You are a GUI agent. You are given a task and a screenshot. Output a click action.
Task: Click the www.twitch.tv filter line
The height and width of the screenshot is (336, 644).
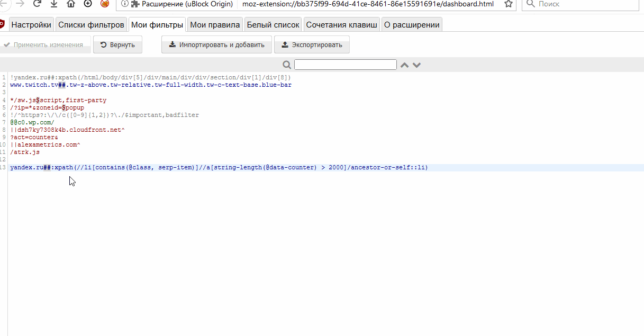[151, 85]
